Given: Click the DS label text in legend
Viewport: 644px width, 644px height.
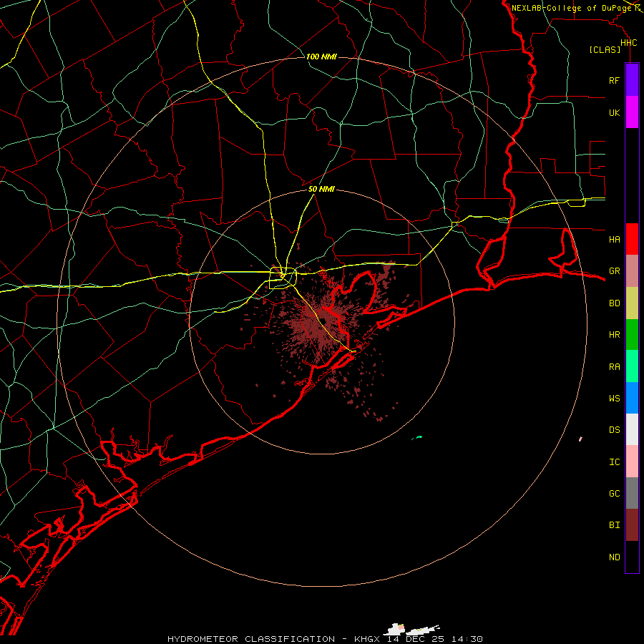Looking at the screenshot, I should [614, 430].
